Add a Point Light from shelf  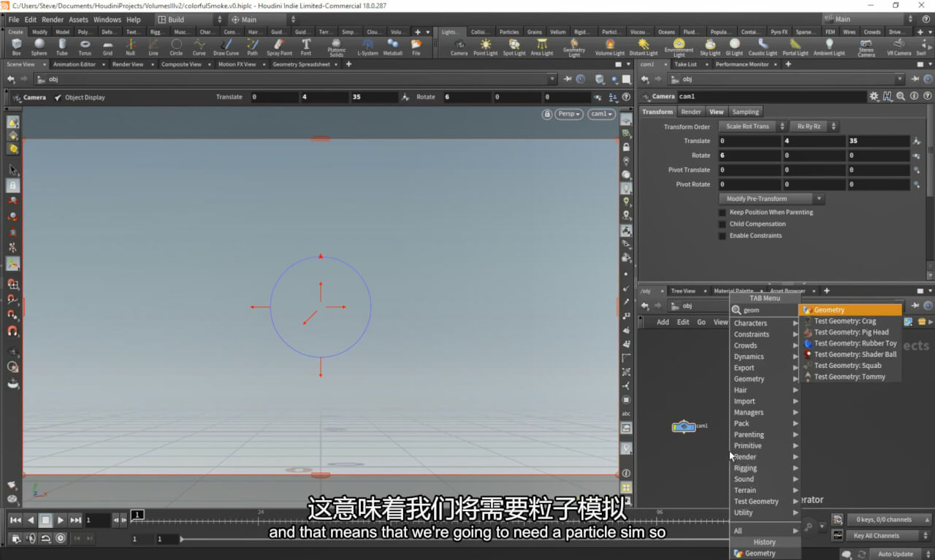(486, 47)
